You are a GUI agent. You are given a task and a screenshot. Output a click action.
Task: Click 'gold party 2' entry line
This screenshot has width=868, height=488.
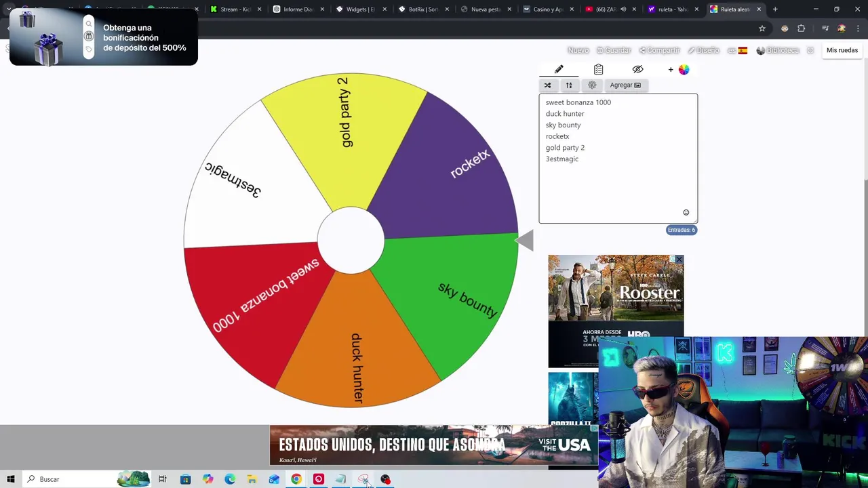(565, 148)
